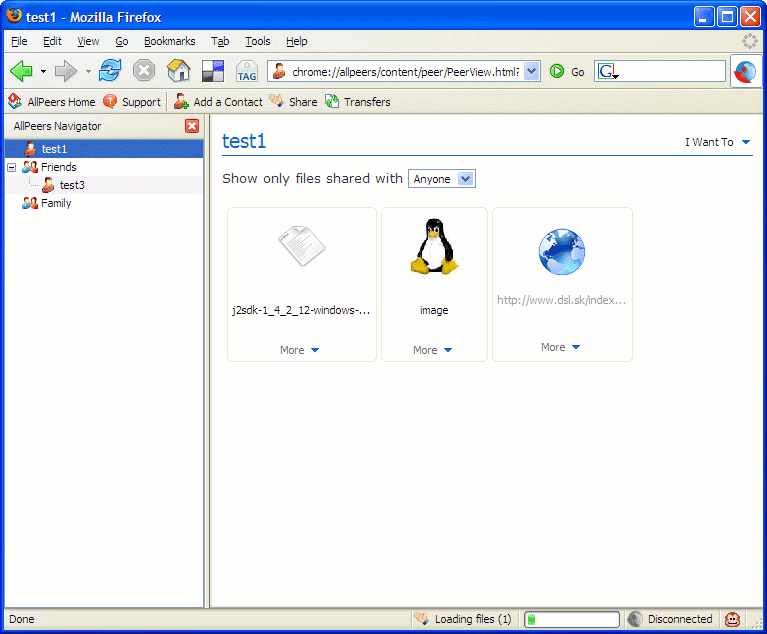Click the globe web link thumbnail
This screenshot has width=767, height=634.
click(x=562, y=252)
